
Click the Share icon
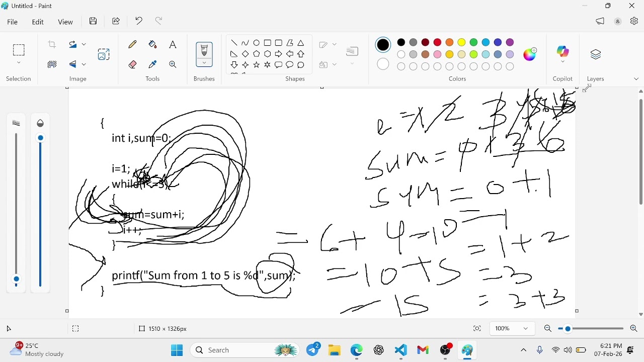(x=116, y=21)
